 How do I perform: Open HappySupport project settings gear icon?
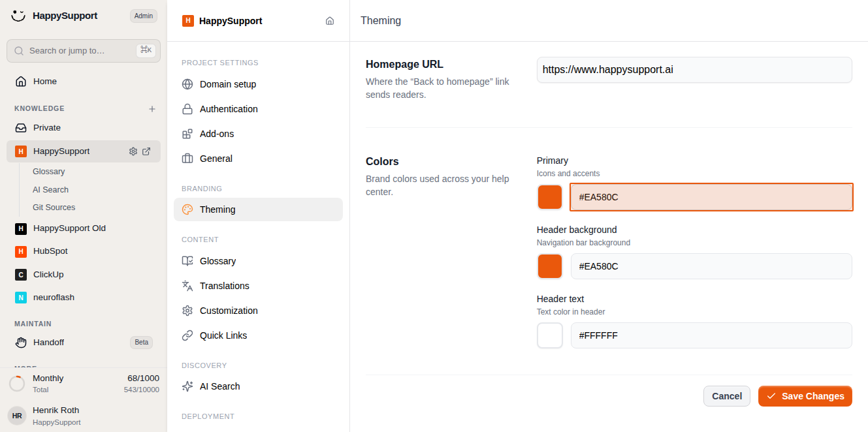133,151
